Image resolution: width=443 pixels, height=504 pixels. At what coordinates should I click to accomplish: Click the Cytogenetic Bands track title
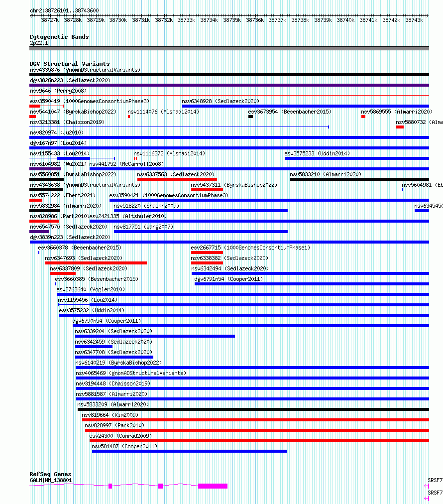(59, 37)
